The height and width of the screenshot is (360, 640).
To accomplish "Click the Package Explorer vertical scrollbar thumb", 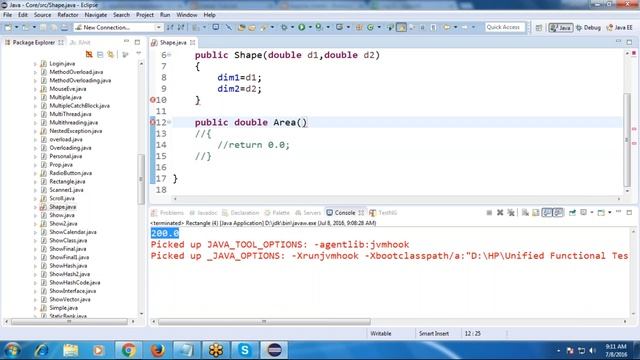I will [141, 179].
